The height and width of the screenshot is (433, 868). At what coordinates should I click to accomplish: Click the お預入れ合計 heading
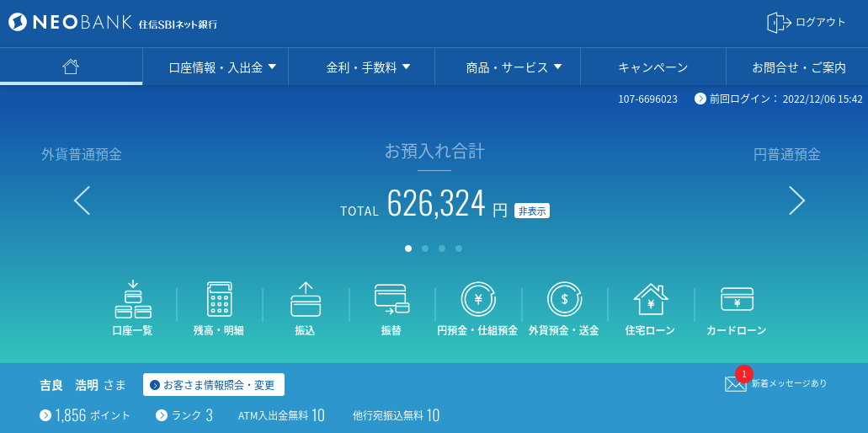434,151
